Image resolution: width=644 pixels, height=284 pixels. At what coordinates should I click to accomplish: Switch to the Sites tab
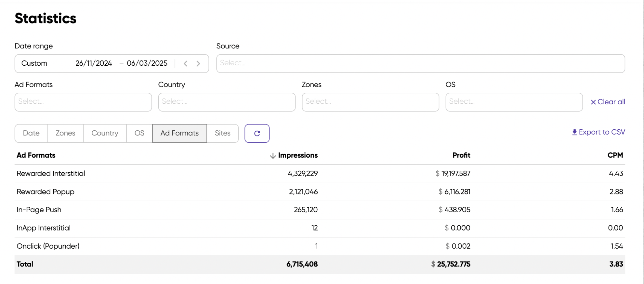(223, 133)
